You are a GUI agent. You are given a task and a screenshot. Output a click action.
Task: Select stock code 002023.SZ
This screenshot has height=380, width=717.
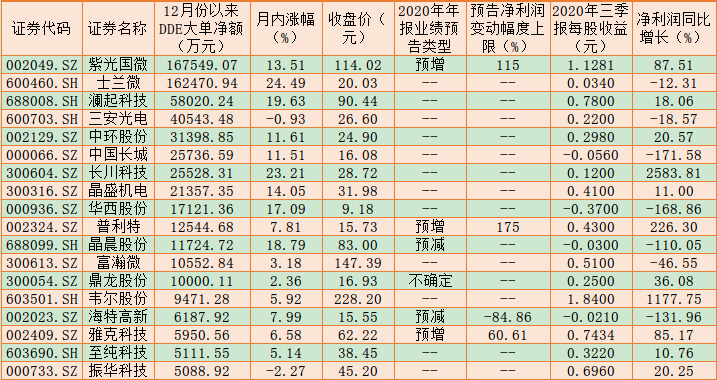[42, 317]
